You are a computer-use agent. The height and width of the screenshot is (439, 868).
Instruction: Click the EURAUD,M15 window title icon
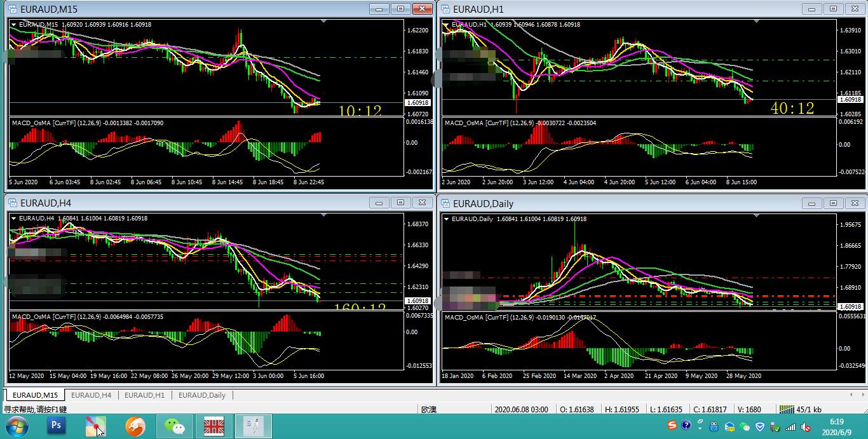13,9
